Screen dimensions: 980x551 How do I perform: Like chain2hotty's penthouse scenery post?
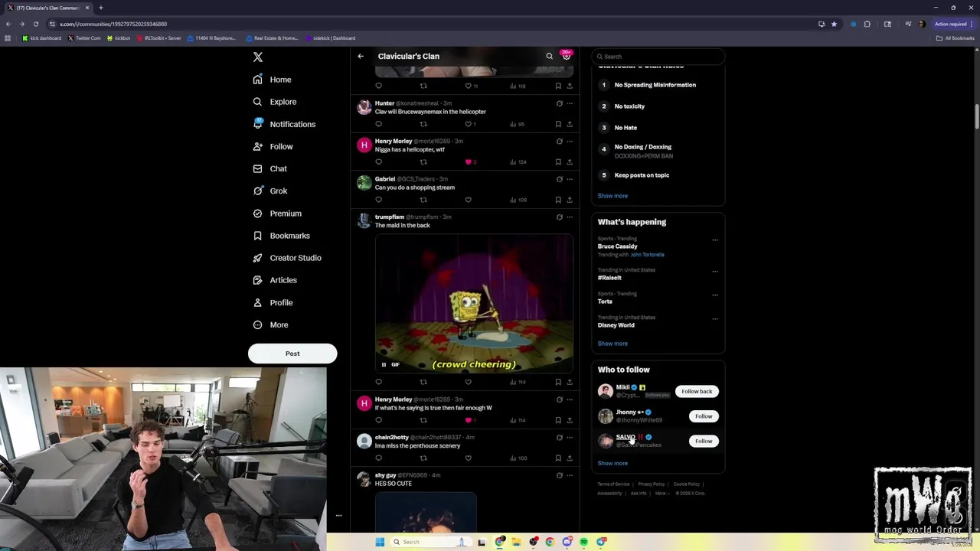pyautogui.click(x=468, y=458)
